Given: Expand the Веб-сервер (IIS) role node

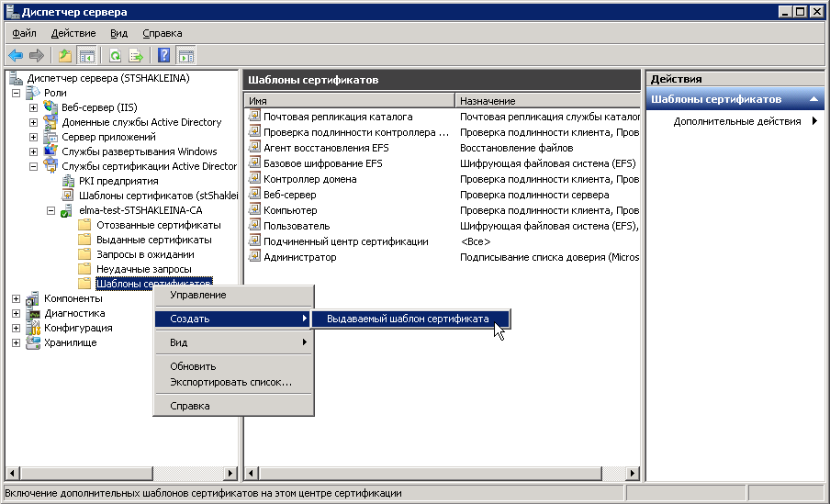Looking at the screenshot, I should (34, 107).
